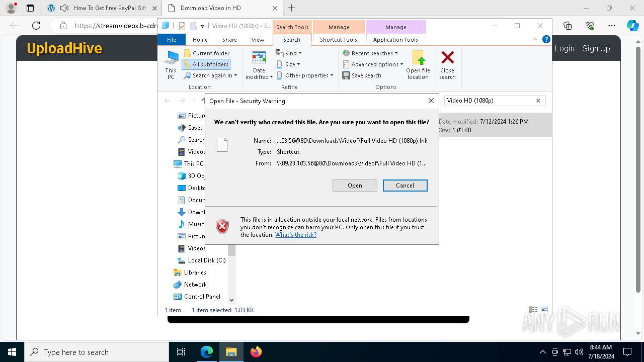644x362 pixels.
Task: Choose Current folder search scope
Action: click(x=207, y=53)
